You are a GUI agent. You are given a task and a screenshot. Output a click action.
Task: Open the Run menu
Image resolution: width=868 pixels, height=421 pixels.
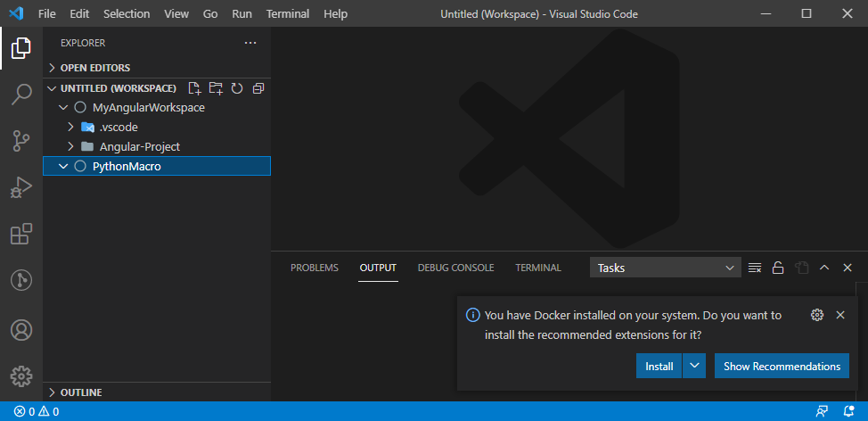[x=242, y=14]
